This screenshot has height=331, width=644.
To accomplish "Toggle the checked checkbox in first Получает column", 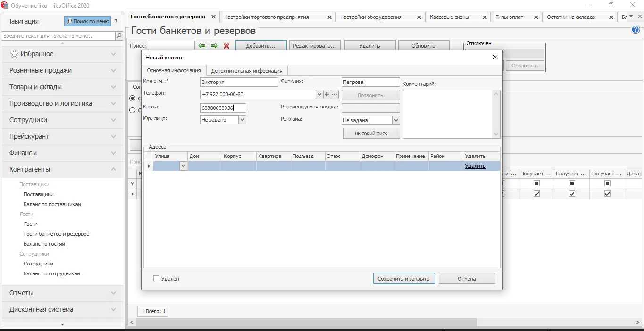I will pyautogui.click(x=536, y=194).
